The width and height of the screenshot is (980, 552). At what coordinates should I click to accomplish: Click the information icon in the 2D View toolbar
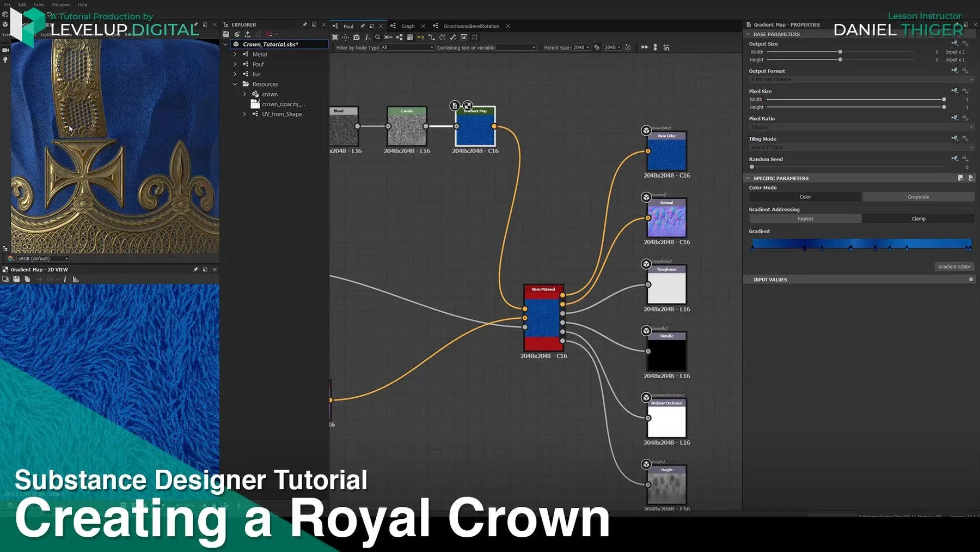[x=65, y=279]
